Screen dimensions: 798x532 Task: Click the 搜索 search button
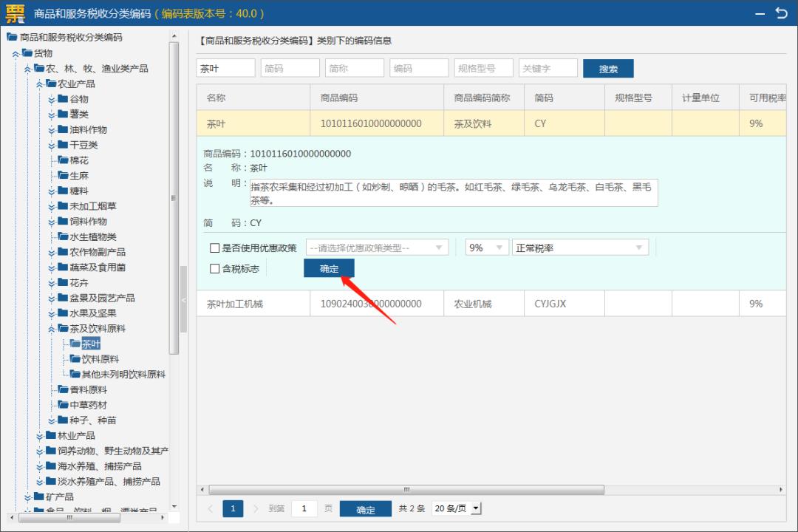[x=608, y=67]
